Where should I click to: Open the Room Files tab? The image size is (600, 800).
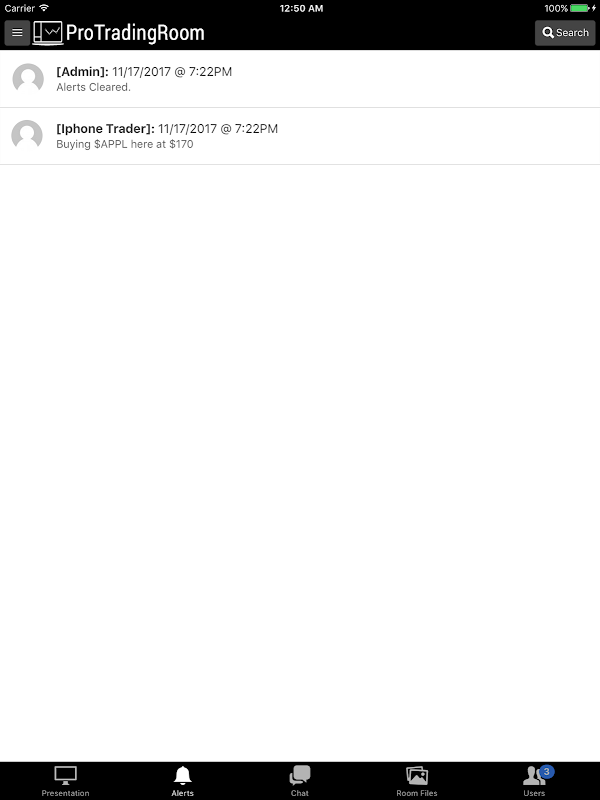pyautogui.click(x=417, y=781)
